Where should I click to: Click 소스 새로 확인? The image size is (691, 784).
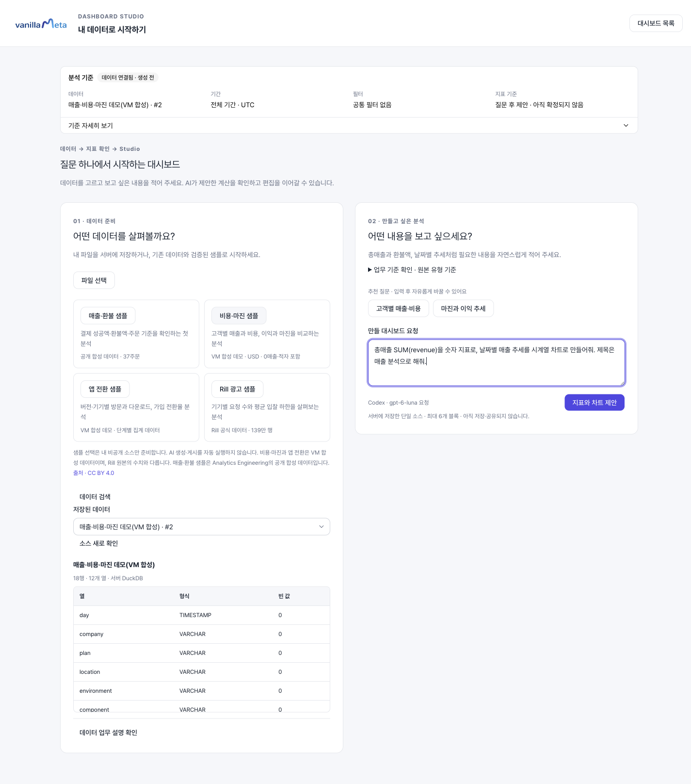pos(99,543)
